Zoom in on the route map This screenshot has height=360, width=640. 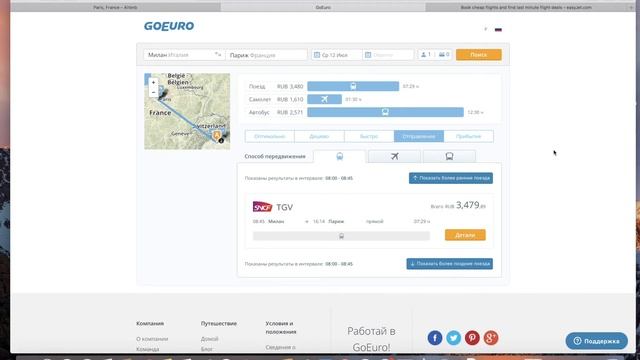(x=153, y=82)
